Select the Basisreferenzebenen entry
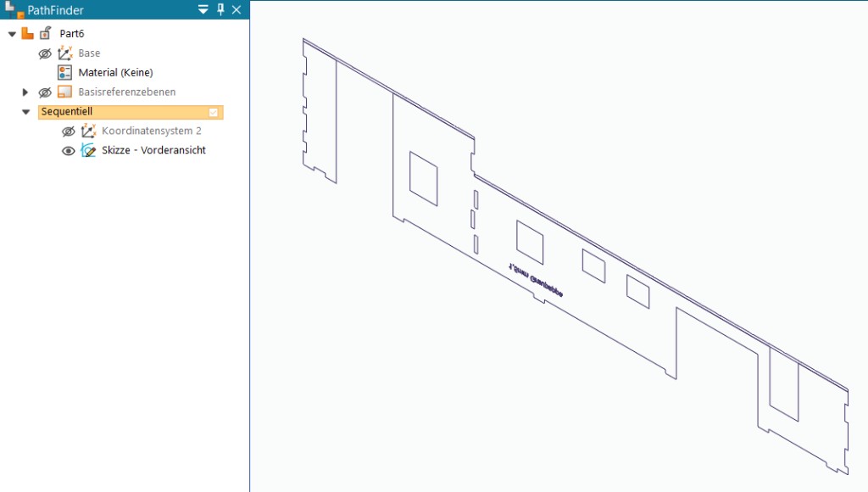Screen dimensions: 868x492 [127, 92]
